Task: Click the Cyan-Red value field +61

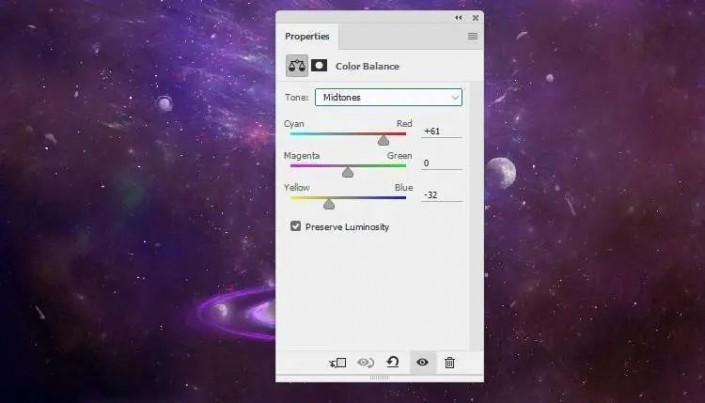Action: pyautogui.click(x=442, y=131)
